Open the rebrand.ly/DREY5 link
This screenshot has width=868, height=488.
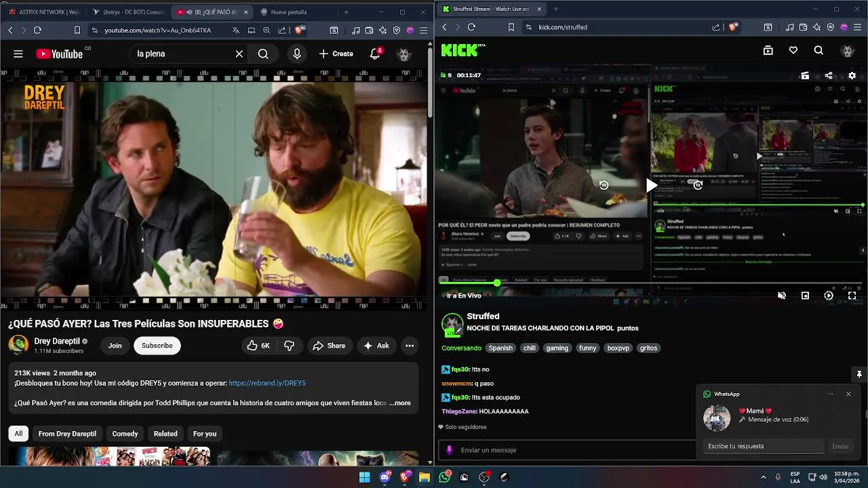267,383
